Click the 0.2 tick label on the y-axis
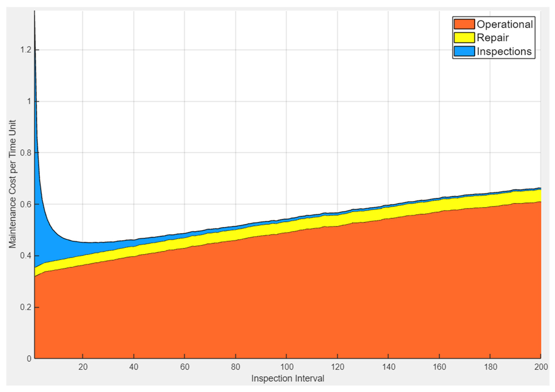Viewport: 555px width, 392px height. tap(26, 307)
